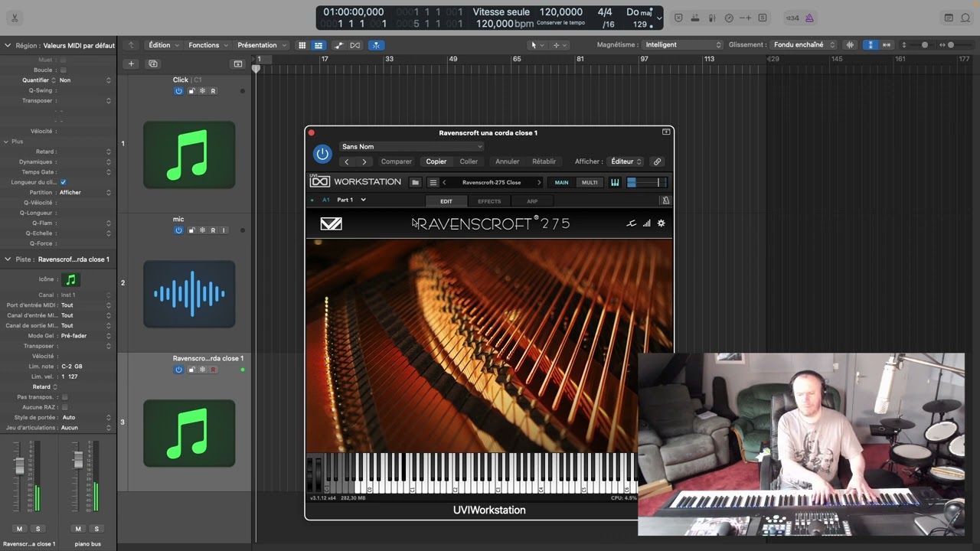This screenshot has width=980, height=551.
Task: Open the Magnétisme Intelligent dropdown
Action: [682, 44]
